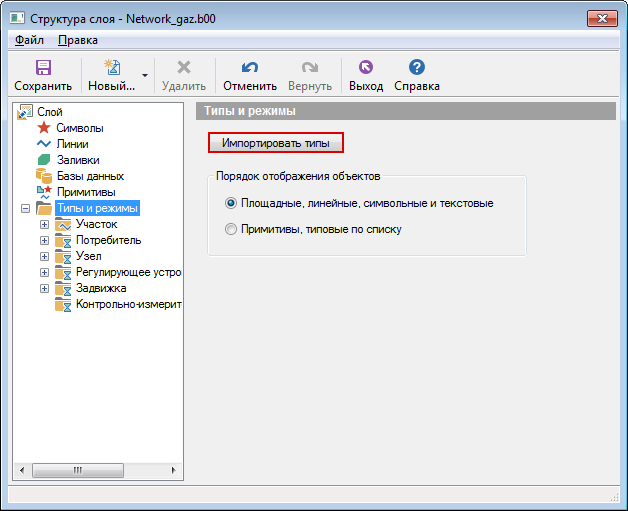Expand the Участок node
The width and height of the screenshot is (628, 511).
(44, 225)
